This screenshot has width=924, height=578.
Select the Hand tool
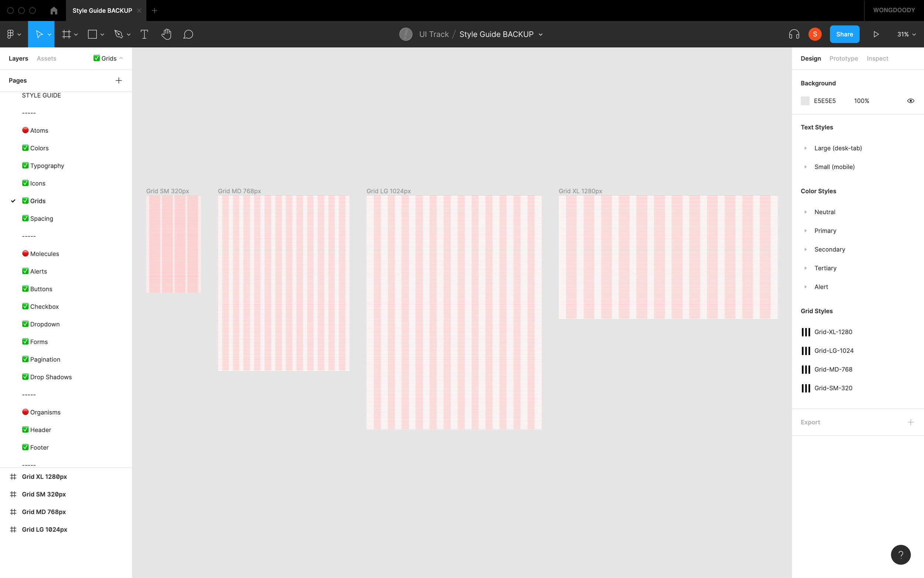point(166,34)
